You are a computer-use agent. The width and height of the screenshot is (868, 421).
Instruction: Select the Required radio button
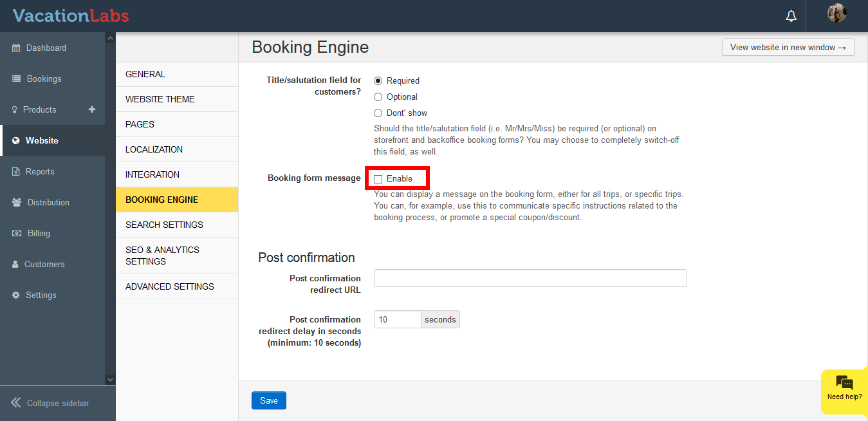[378, 81]
